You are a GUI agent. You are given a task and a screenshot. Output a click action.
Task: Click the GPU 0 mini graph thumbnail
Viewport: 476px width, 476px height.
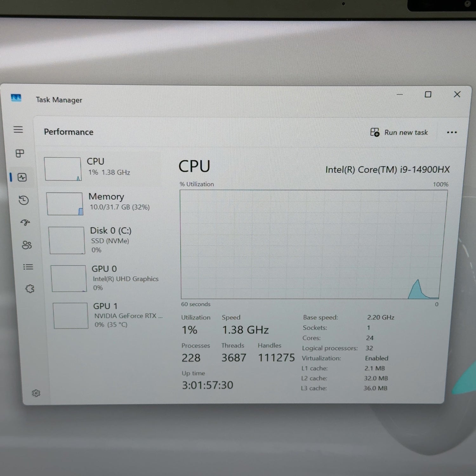(69, 278)
